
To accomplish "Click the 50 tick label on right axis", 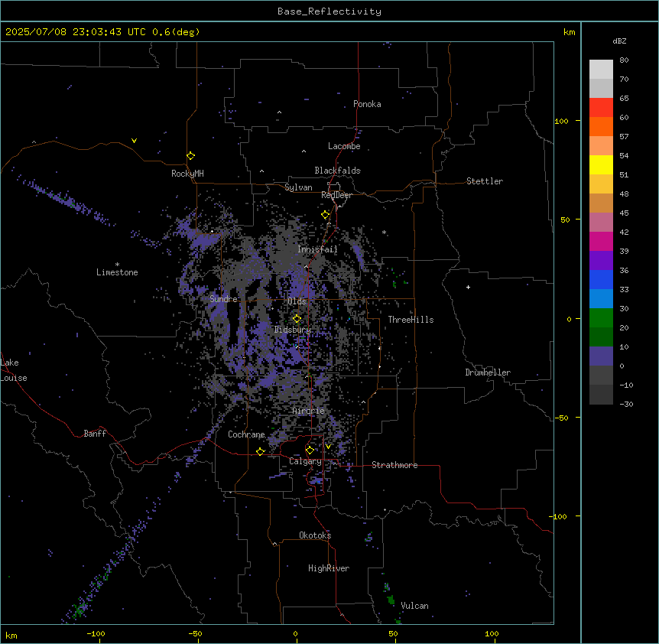I will tap(565, 220).
